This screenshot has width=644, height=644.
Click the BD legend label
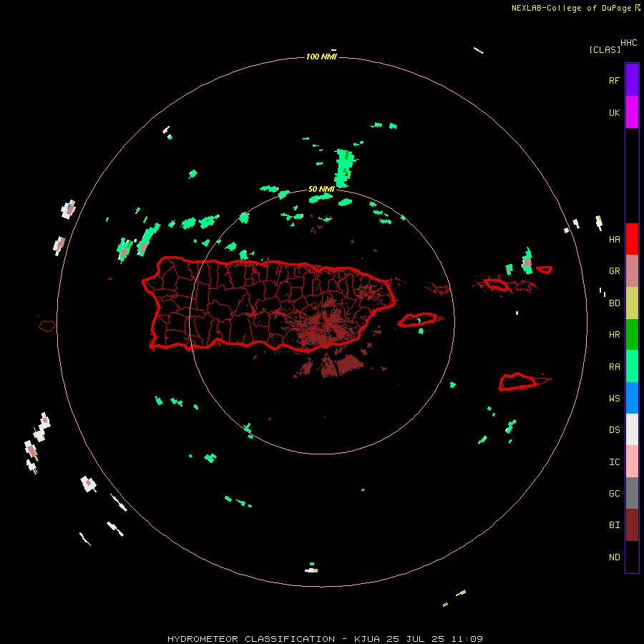614,303
